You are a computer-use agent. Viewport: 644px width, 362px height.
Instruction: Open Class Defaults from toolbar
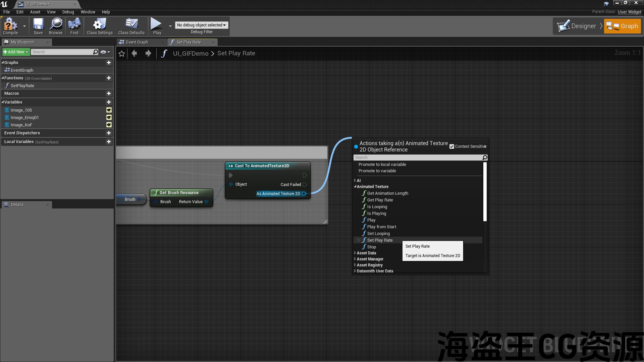coord(131,26)
